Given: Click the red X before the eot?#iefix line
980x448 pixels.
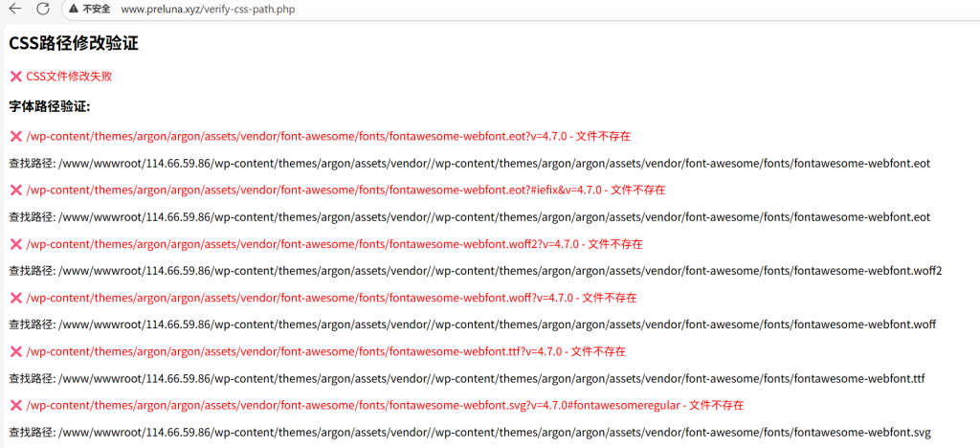Looking at the screenshot, I should (x=15, y=190).
